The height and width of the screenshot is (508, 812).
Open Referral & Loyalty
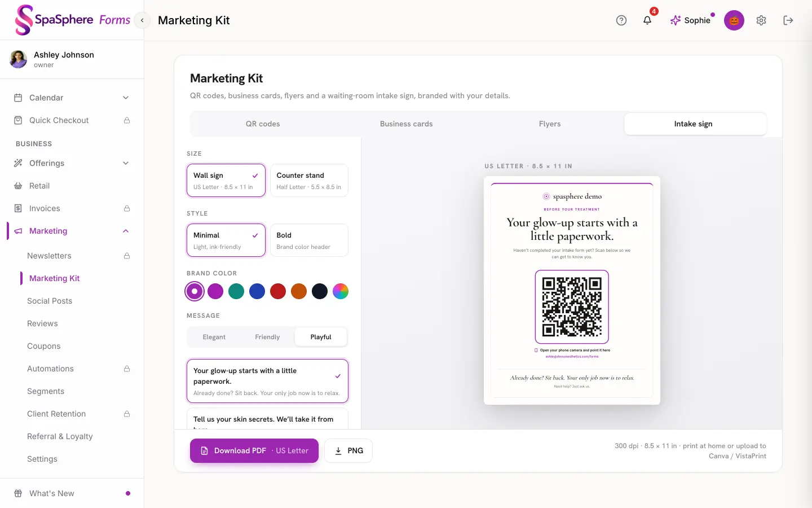pyautogui.click(x=60, y=436)
